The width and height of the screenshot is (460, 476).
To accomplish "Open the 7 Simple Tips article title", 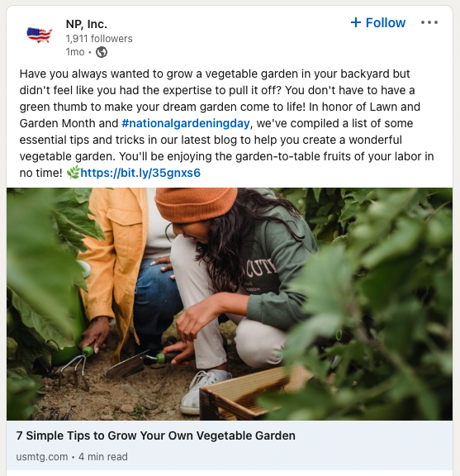I will [155, 436].
